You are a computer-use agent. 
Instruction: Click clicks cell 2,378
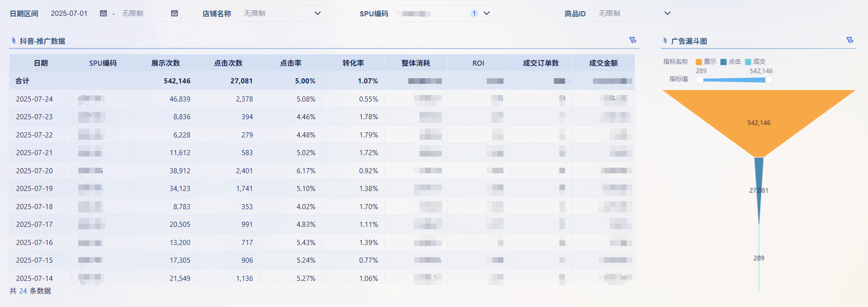pos(244,99)
